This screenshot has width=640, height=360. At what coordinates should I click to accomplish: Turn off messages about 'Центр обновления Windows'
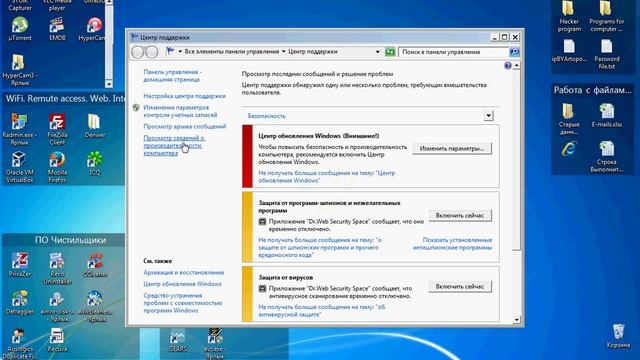[x=327, y=177]
